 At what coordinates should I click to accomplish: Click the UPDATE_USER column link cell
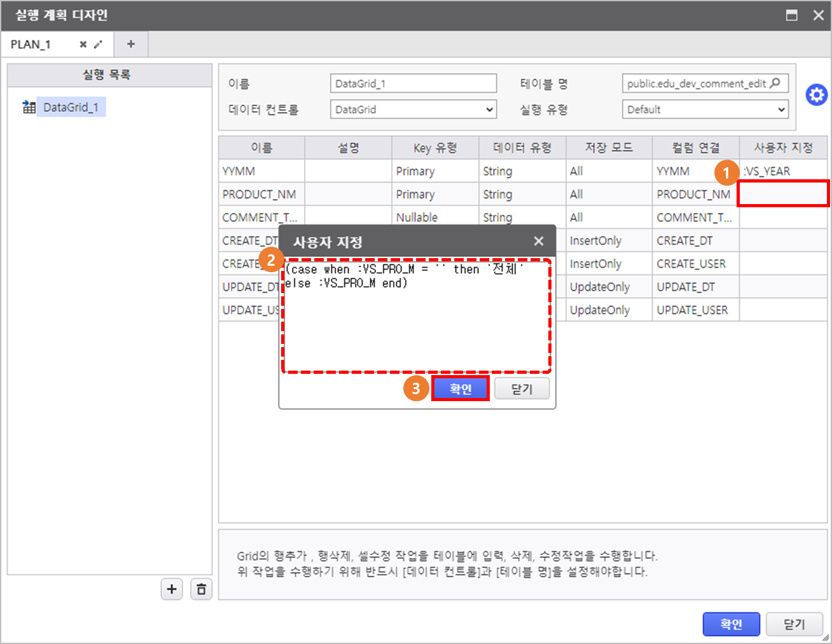(x=696, y=310)
